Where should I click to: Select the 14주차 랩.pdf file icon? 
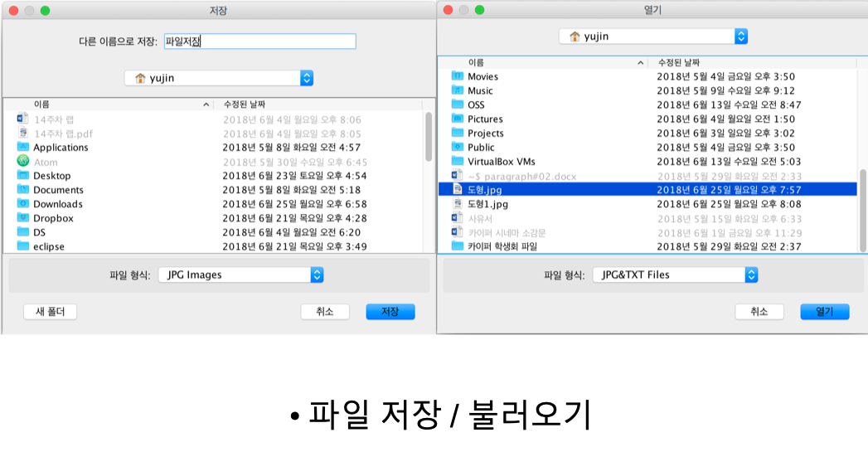click(23, 134)
